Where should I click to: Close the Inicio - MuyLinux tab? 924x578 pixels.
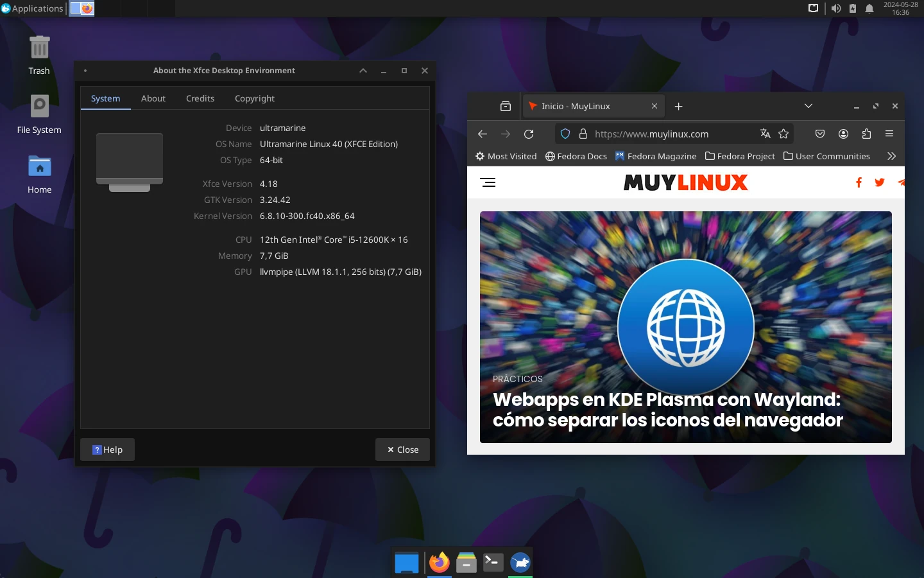coord(654,106)
